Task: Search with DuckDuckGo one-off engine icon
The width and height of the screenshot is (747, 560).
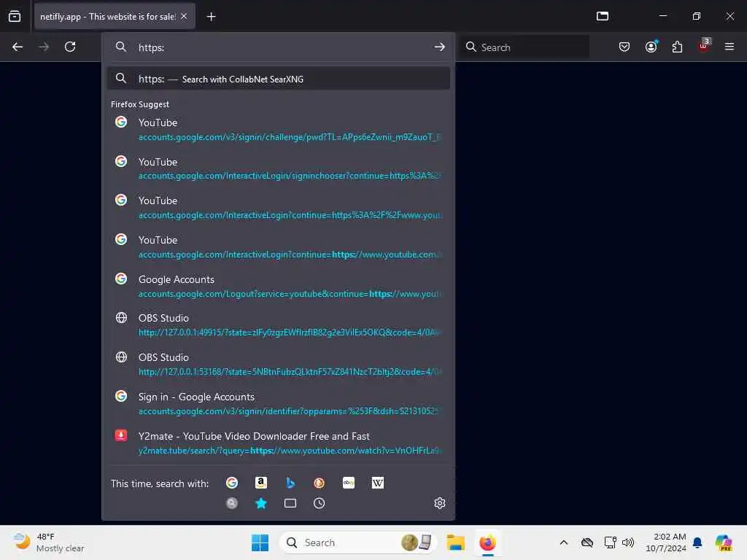Action: pos(320,483)
